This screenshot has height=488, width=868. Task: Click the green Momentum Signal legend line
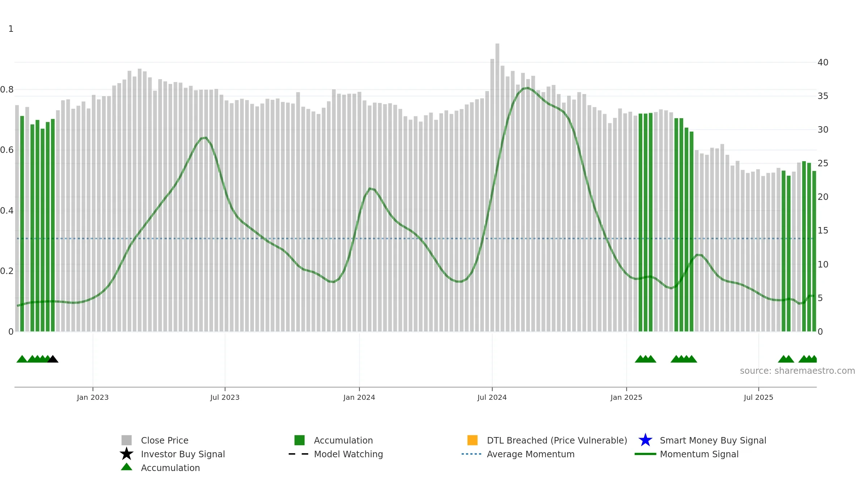point(645,454)
